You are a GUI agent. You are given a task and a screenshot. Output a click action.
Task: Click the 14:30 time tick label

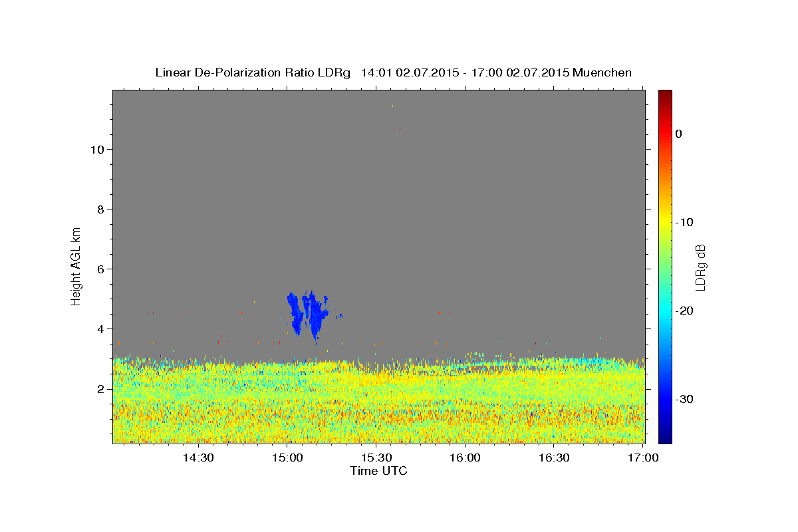(198, 458)
